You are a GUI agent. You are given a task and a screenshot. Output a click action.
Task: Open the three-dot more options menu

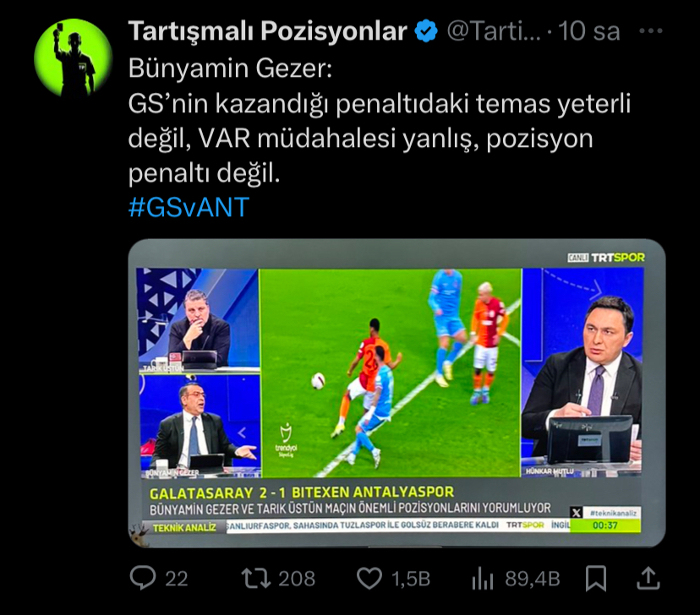[650, 30]
